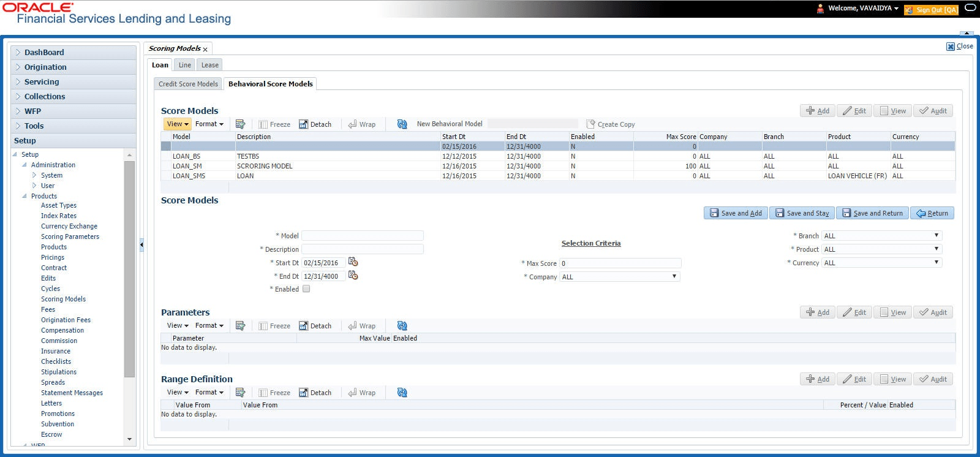Expand the User tree node
This screenshot has width=980, height=457.
pyautogui.click(x=34, y=186)
